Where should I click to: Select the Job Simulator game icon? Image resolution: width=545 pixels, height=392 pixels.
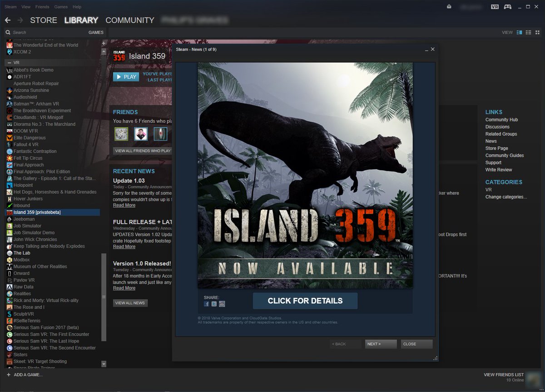pos(10,226)
